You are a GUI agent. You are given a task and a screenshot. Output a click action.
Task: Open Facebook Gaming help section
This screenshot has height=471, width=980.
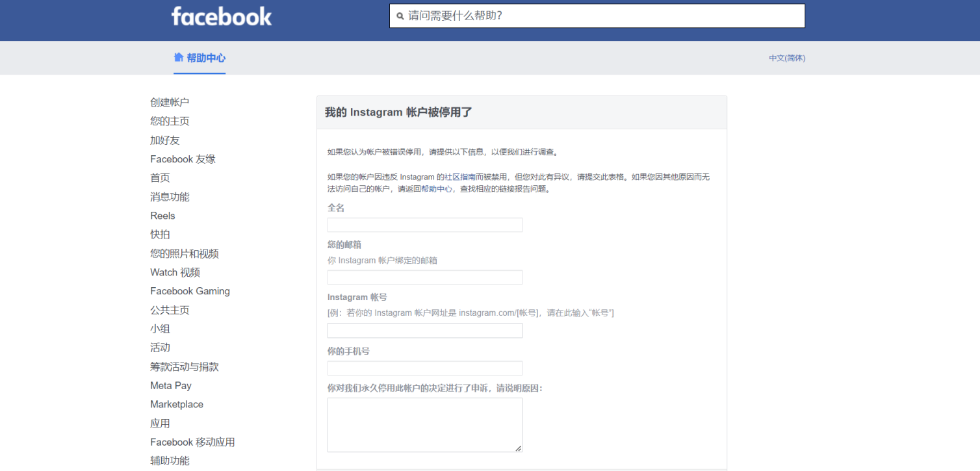coord(190,291)
